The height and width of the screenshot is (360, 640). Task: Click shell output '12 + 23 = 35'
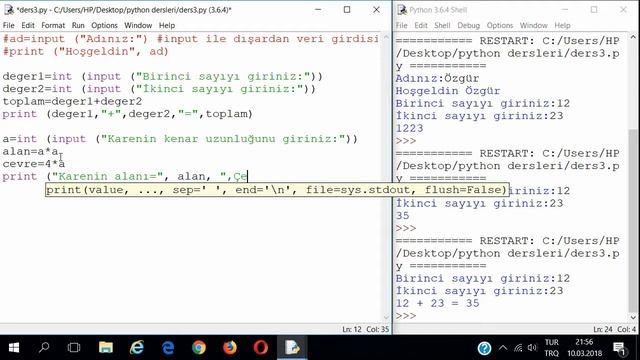tap(437, 303)
